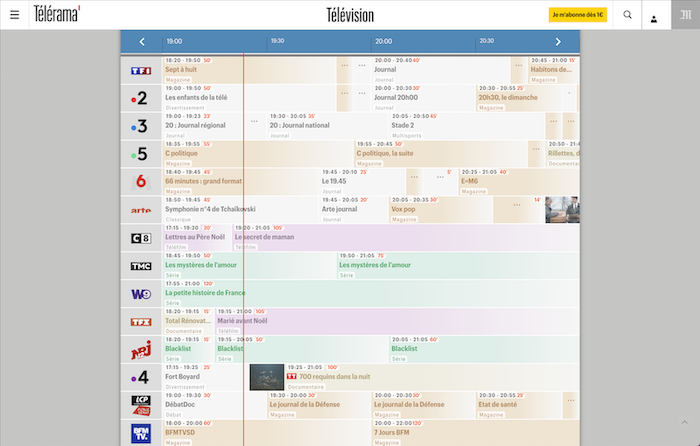Screen dimensions: 700x446
Task: Expand collapsed slot after Etat de santé
Action: [x=571, y=400]
